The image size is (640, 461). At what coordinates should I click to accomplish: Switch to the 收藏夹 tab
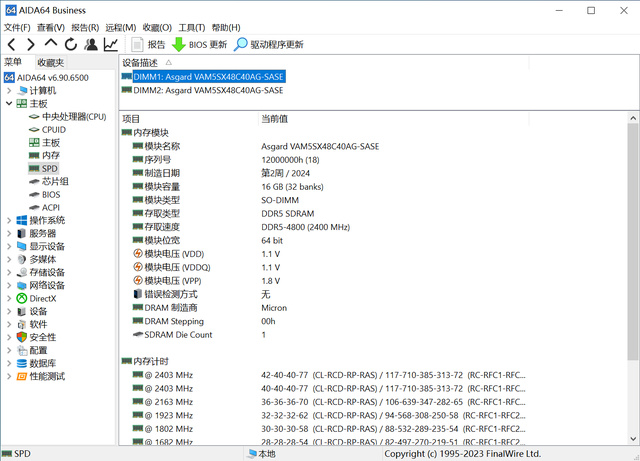click(x=51, y=62)
